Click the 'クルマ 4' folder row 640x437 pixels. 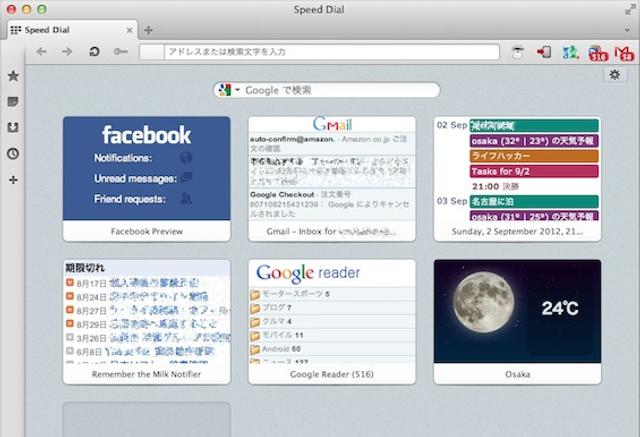pos(332,322)
